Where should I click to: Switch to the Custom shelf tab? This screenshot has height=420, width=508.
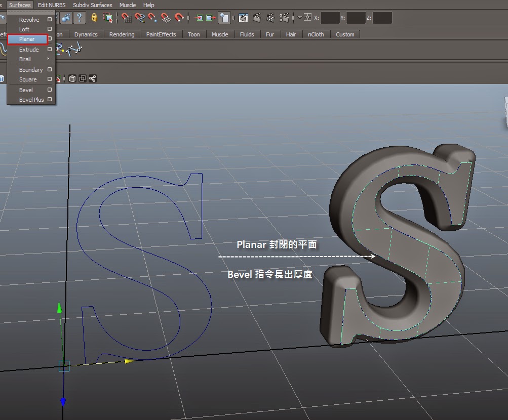[x=345, y=34]
